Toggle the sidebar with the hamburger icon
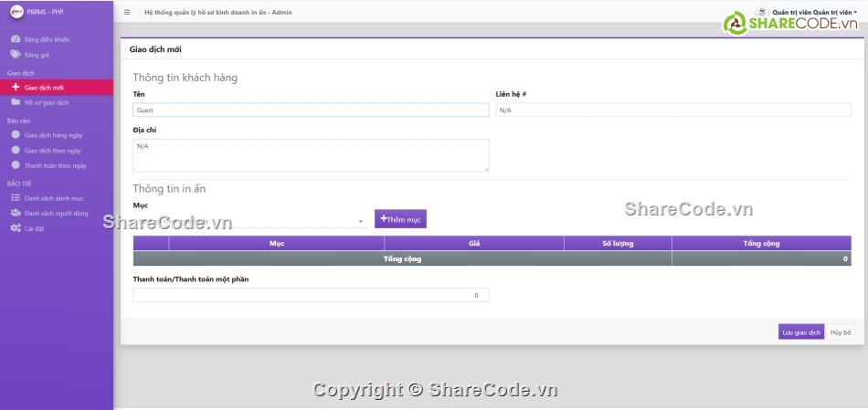 pyautogui.click(x=127, y=13)
